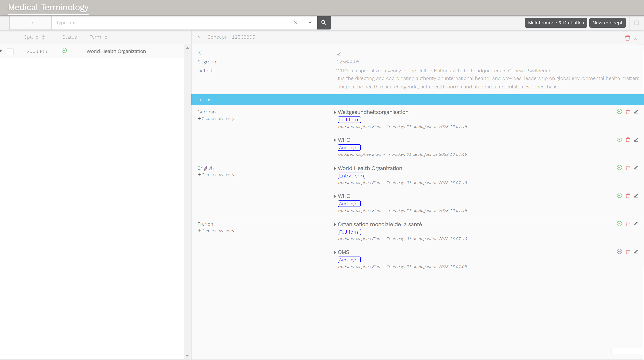644x360 pixels.
Task: Toggle the minus status on the OMS term
Action: (x=619, y=252)
